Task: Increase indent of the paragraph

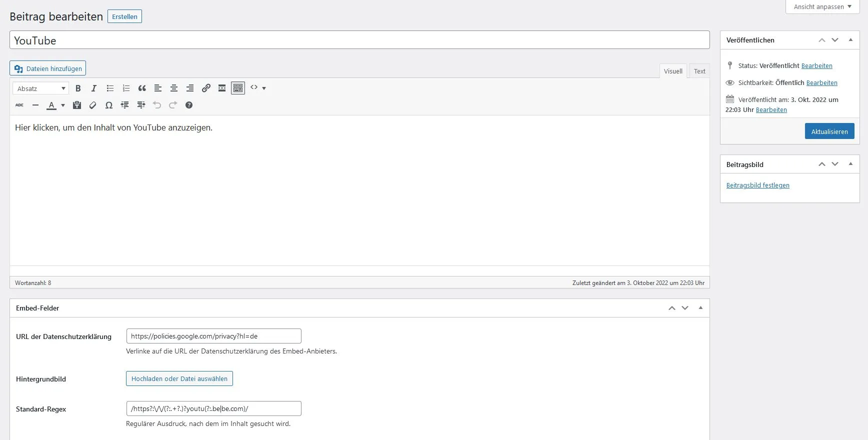Action: [141, 105]
